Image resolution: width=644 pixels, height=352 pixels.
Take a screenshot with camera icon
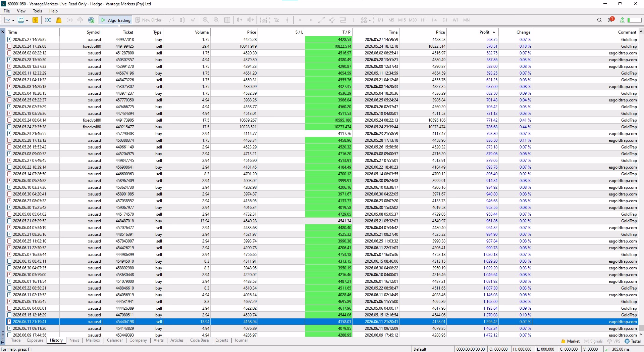click(x=264, y=20)
